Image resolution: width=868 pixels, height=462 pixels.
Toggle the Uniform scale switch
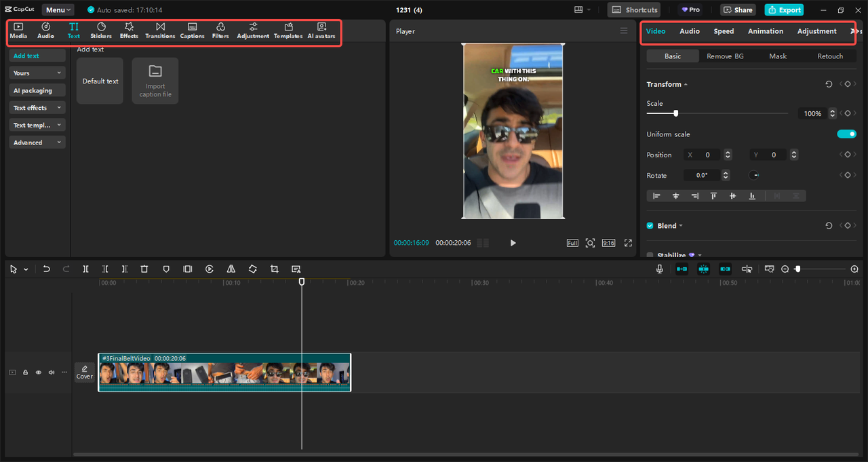click(x=847, y=134)
